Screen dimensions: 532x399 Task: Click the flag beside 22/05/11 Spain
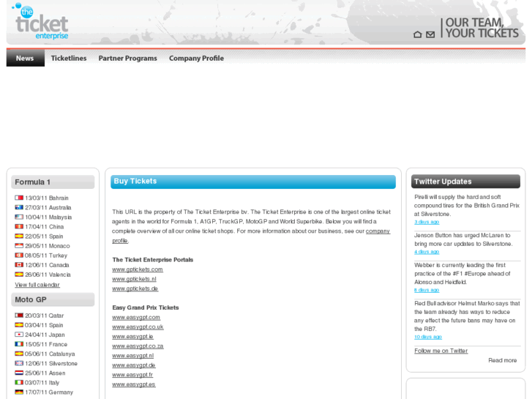click(x=19, y=236)
